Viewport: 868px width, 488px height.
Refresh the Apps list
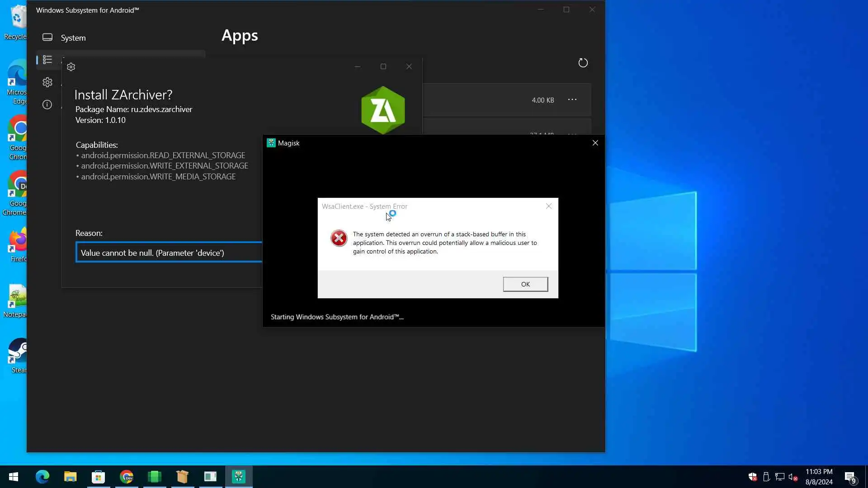coord(583,63)
